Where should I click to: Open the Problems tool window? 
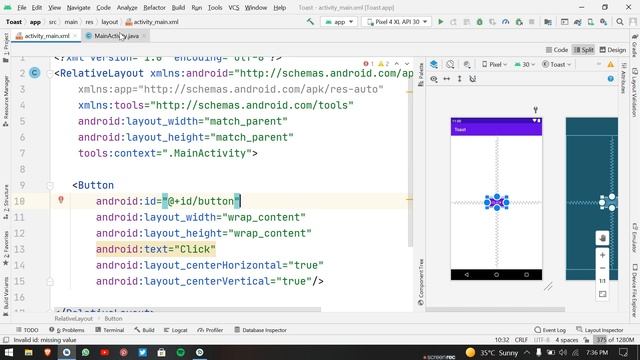pos(67,330)
